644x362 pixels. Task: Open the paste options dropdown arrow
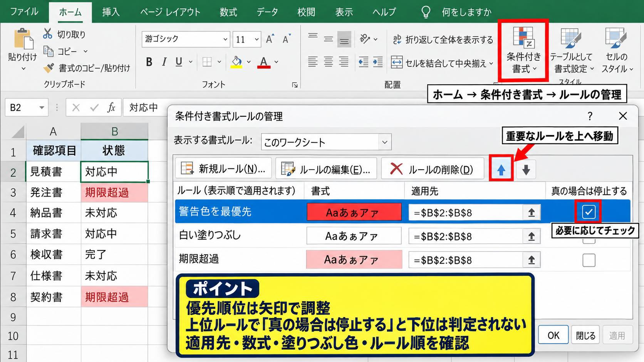coord(23,69)
